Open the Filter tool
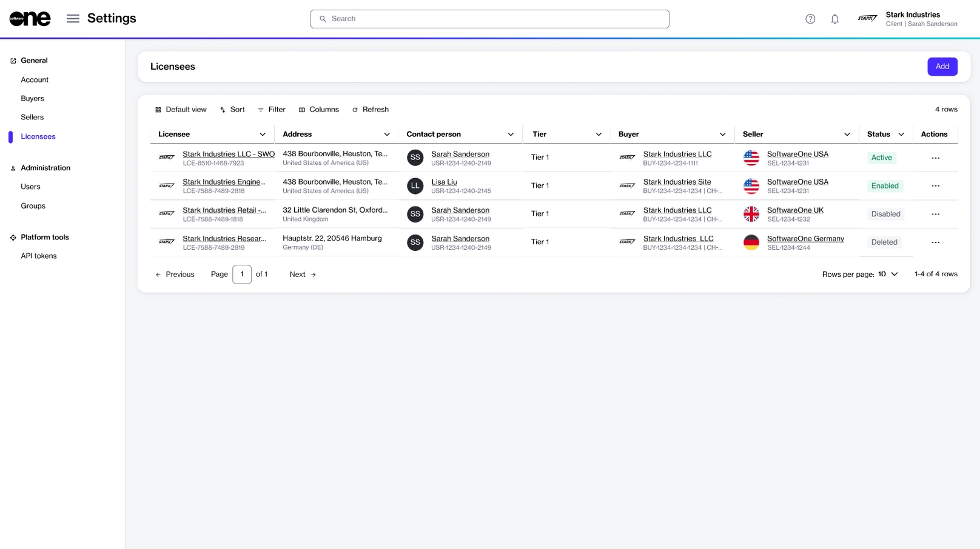980x549 pixels. coord(272,110)
